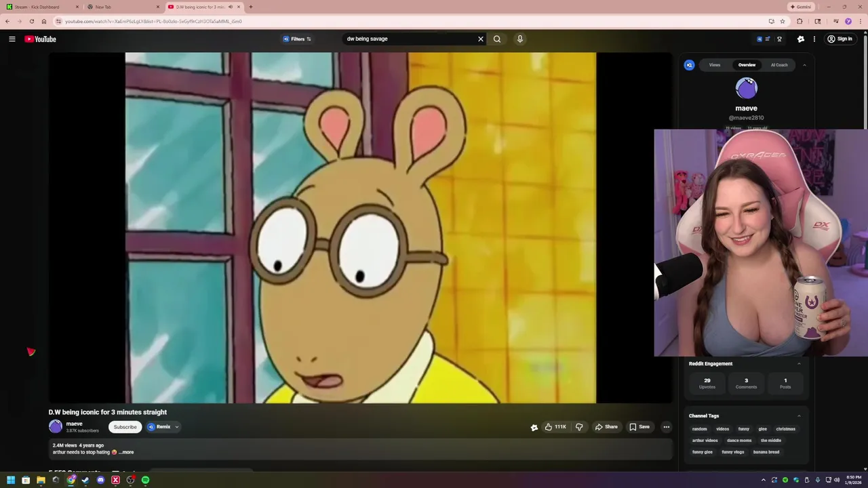Select the Overview tab in side panel
Image resolution: width=868 pixels, height=488 pixels.
747,65
